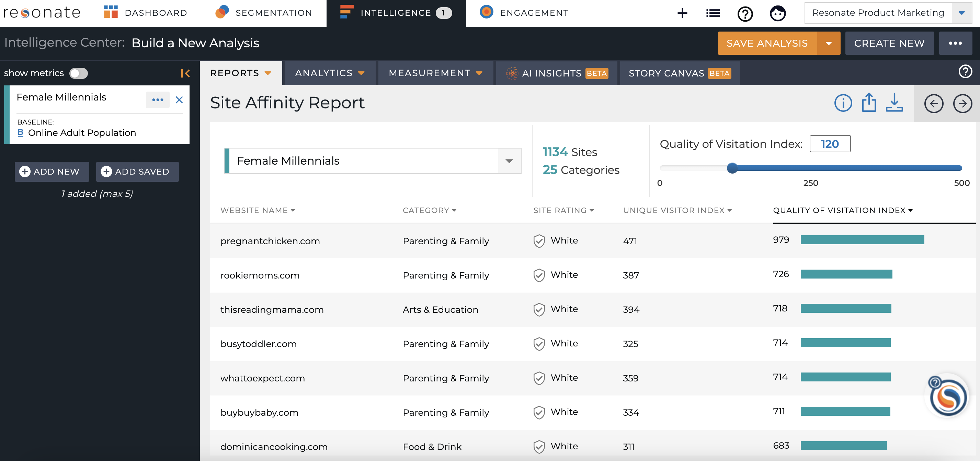Click the pregnantchicken.com site rating shield
The height and width of the screenshot is (461, 980).
click(x=539, y=241)
